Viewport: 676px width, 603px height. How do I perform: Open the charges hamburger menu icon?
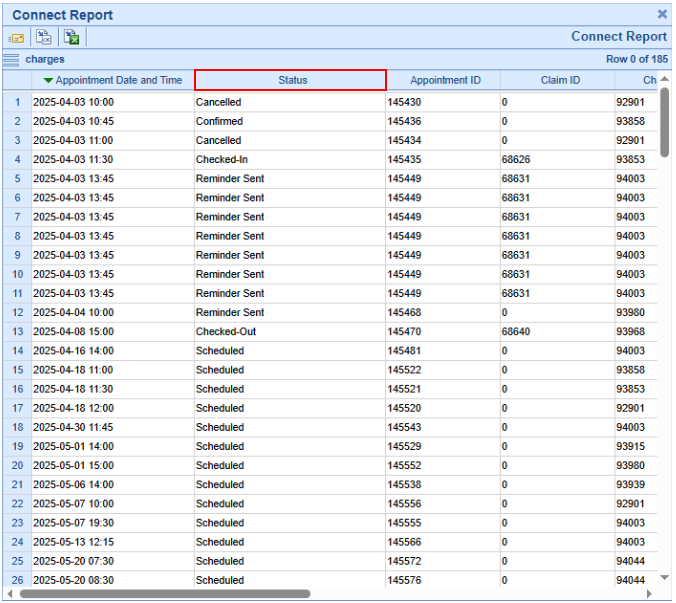(x=11, y=60)
